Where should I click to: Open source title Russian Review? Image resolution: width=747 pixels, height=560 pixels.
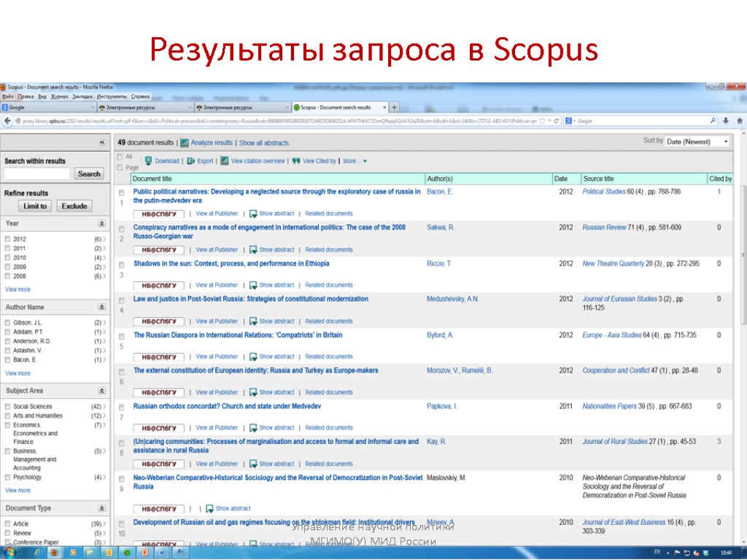[604, 227]
